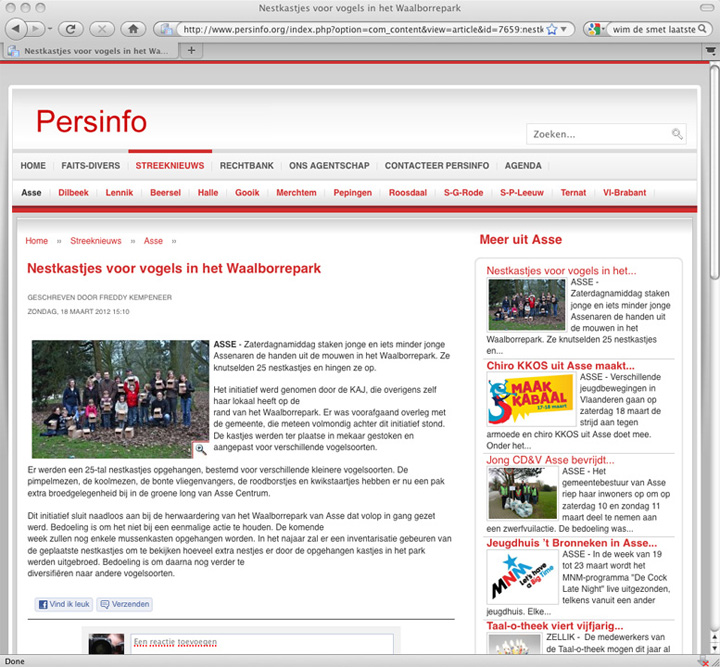Click the window toolbar toggle pill button
The width and height of the screenshot is (720, 667).
(707, 8)
